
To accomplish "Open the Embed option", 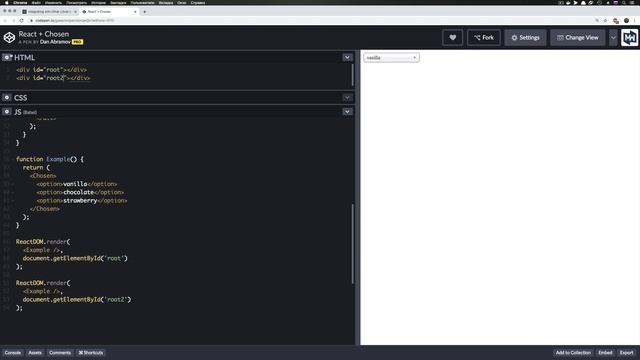I will [605, 353].
